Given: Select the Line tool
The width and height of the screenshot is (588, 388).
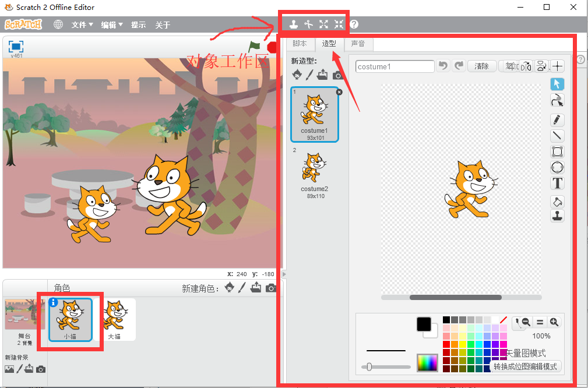Looking at the screenshot, I should [x=557, y=136].
